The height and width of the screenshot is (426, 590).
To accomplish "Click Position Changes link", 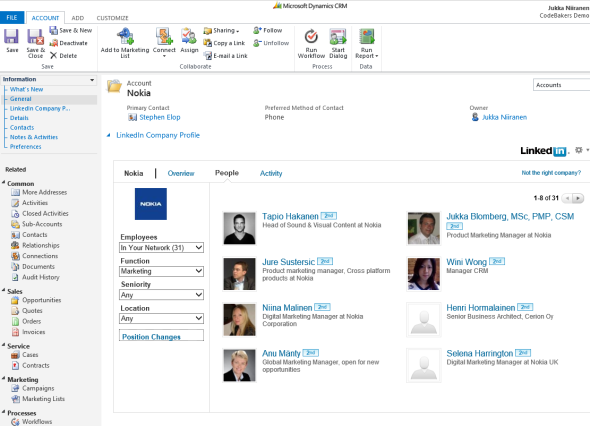I will pos(151,337).
